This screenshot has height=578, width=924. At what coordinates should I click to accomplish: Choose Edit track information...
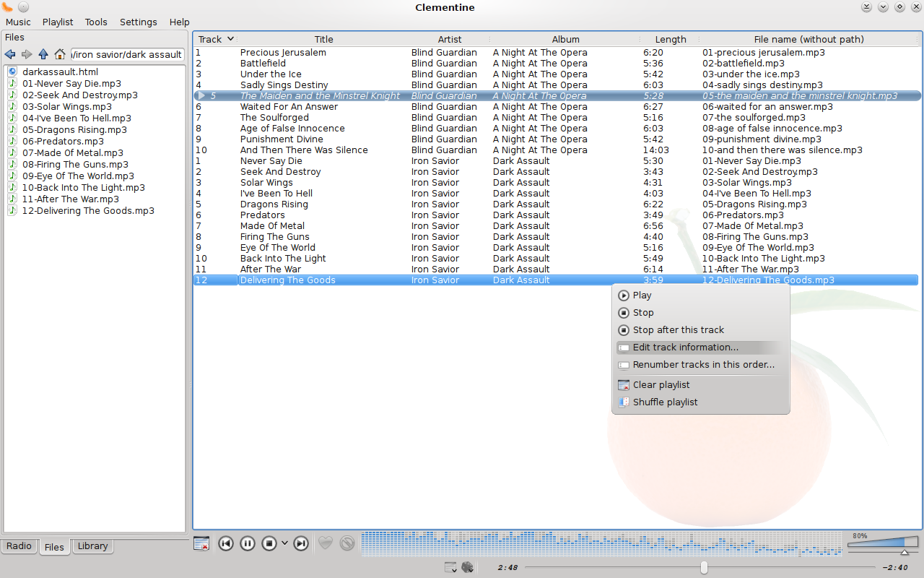coord(700,348)
